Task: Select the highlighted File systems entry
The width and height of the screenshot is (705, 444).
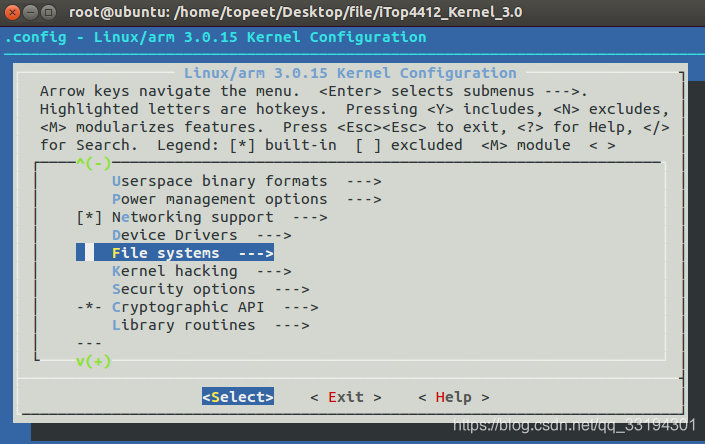Action: point(175,253)
